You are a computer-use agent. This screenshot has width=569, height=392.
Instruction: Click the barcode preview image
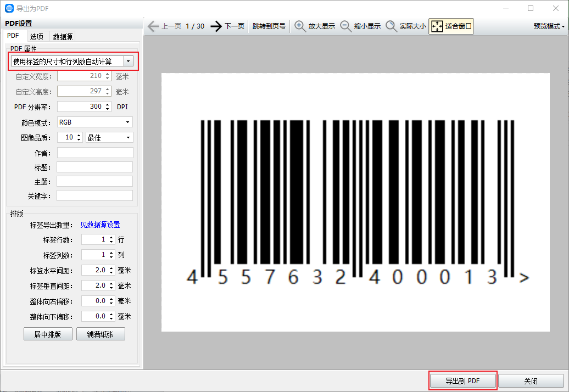356,203
